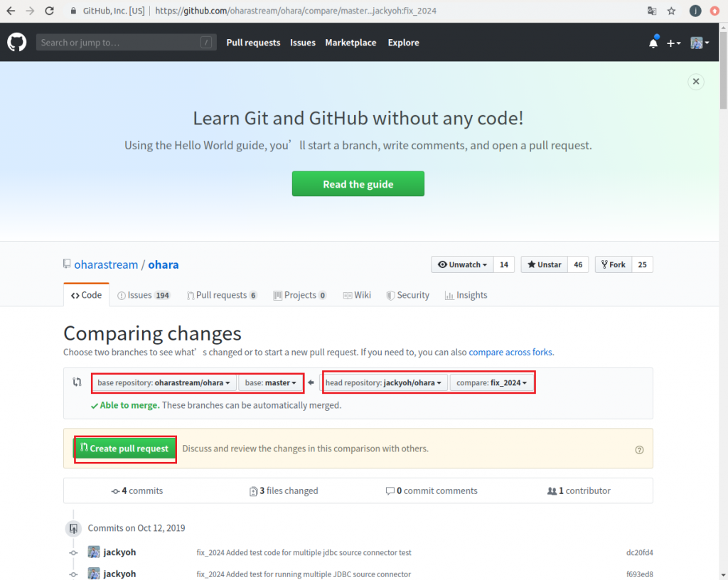728x580 pixels.
Task: Expand the base: master branch dropdown
Action: tap(270, 383)
